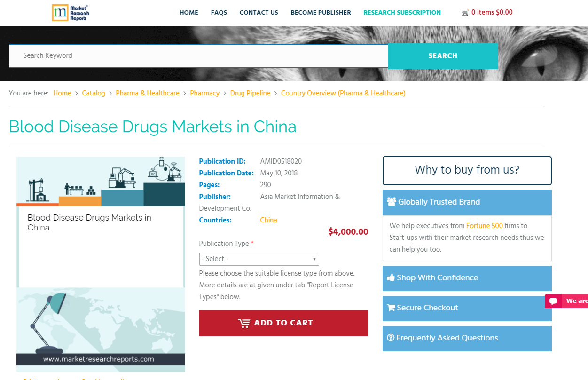The image size is (588, 380).
Task: Open the Drug Pipeline breadcrumb
Action: point(251,93)
